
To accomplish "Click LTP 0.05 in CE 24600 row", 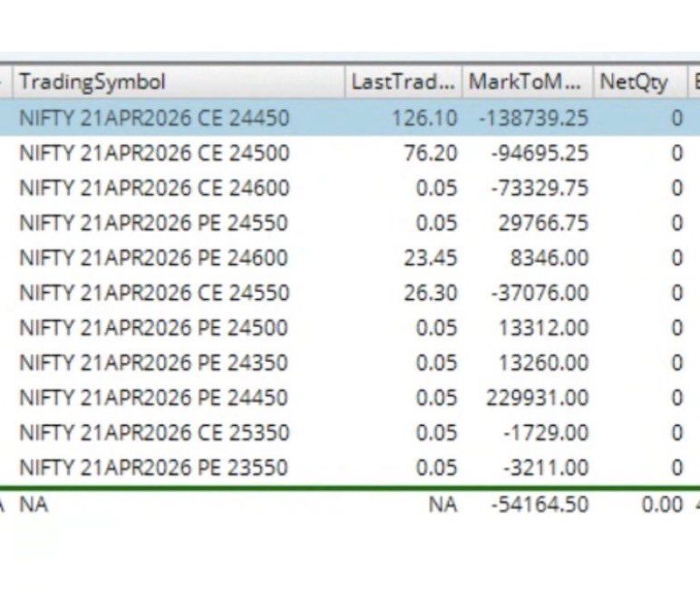I will tap(437, 188).
